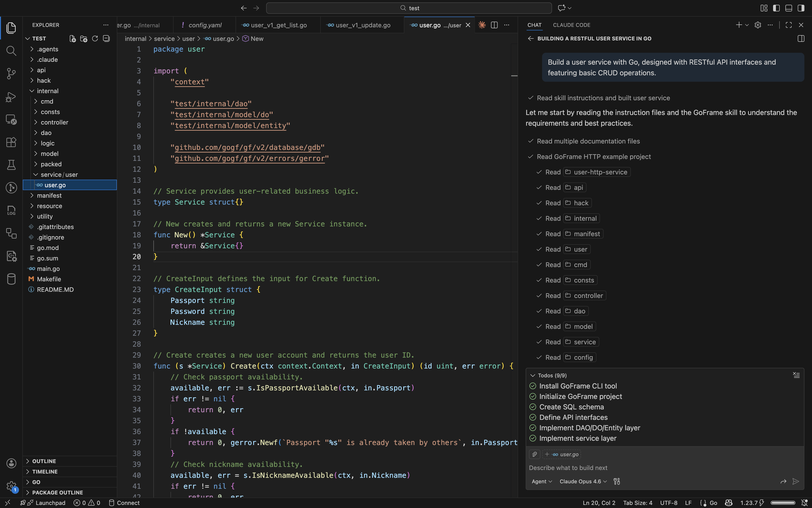Click New Folder icon in Explorer
Viewport: 812px width, 508px height.
pyautogui.click(x=84, y=39)
